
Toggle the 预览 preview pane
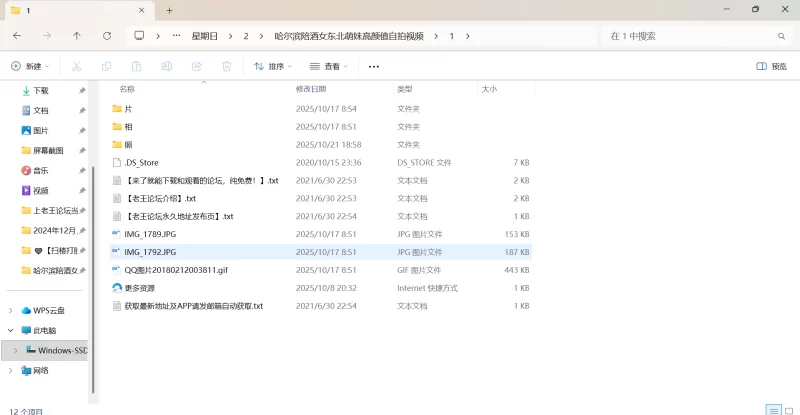click(x=771, y=66)
